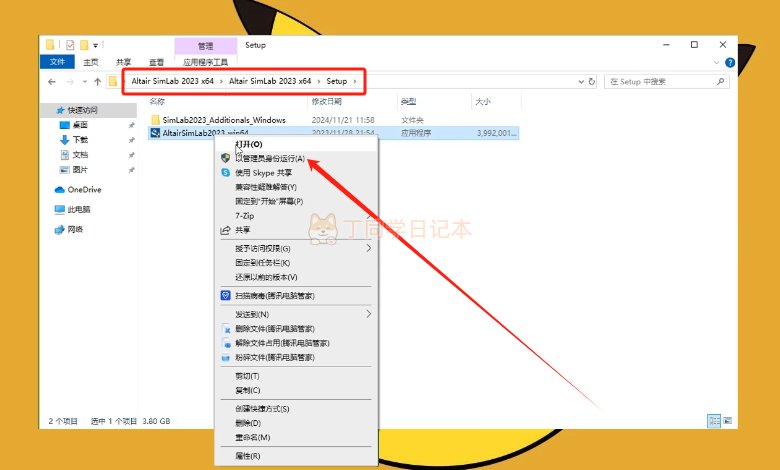Expand the 发送到(N) submenu
This screenshot has height=470, width=780.
(x=252, y=314)
